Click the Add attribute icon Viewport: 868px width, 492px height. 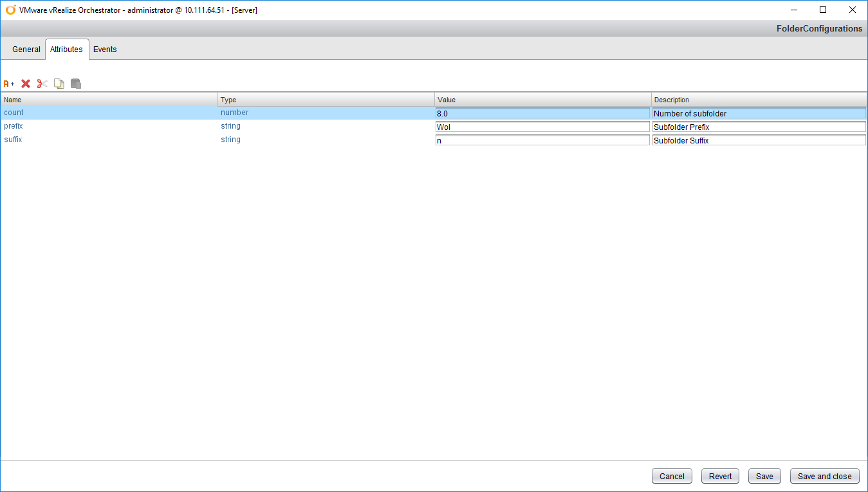tap(9, 84)
